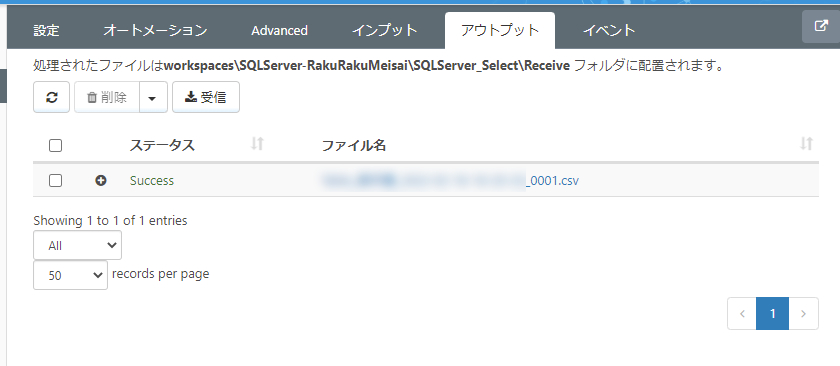Expand row details with plus icon

pos(101,181)
